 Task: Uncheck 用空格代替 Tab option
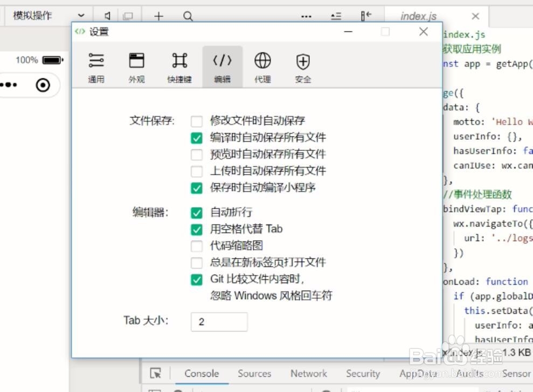pos(197,229)
